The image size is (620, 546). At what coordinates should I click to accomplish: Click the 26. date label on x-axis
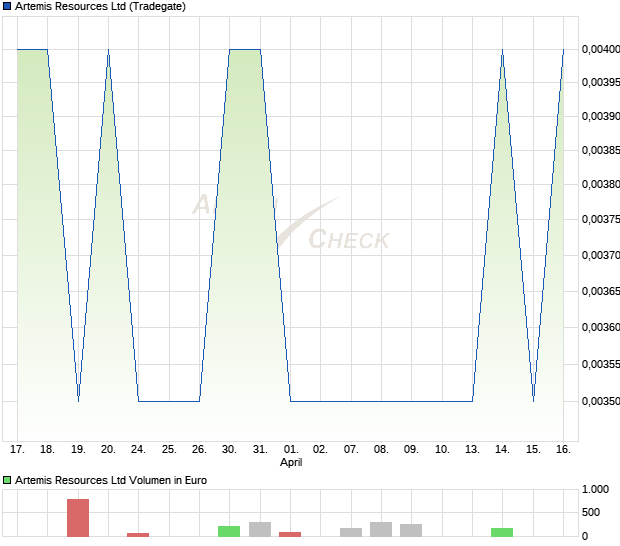(x=199, y=449)
